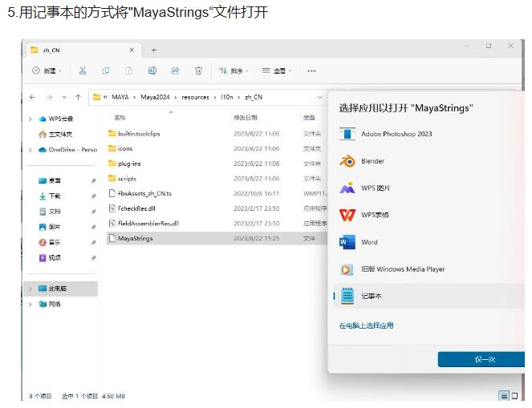
Task: Switch to details view in status bar
Action: 504,396
